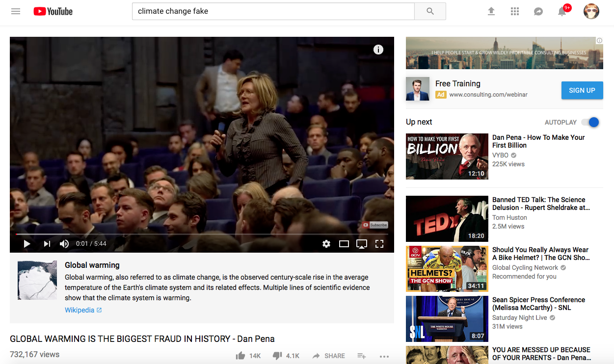Click the search magnifier button
The height and width of the screenshot is (364, 614).
(430, 11)
